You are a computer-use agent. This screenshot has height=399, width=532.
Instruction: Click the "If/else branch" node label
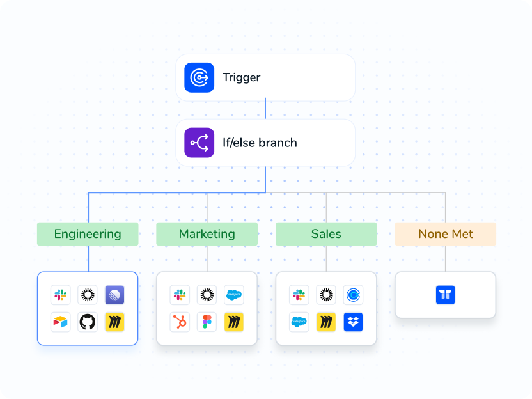[x=260, y=143]
